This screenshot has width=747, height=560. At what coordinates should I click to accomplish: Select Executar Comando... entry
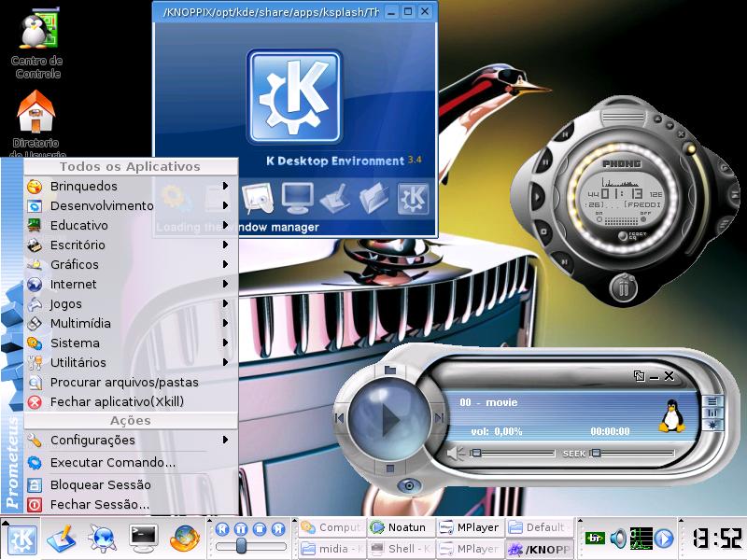(131, 462)
